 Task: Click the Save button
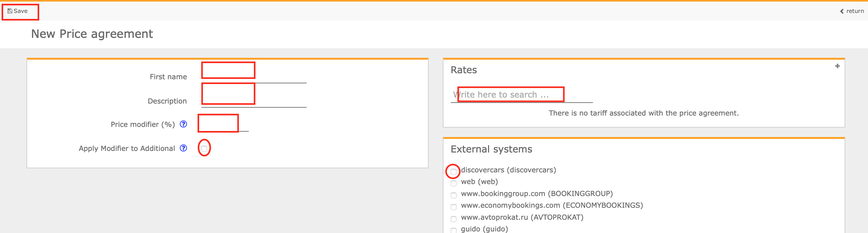click(x=17, y=11)
